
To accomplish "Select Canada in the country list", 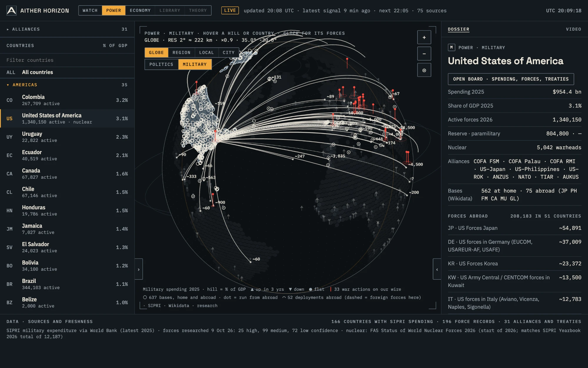I will [x=67, y=174].
